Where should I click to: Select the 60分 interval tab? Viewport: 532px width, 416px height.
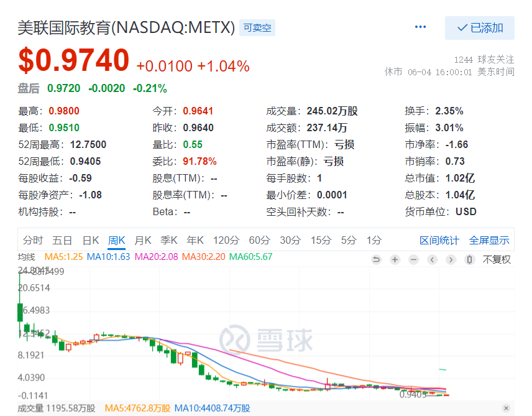259,241
